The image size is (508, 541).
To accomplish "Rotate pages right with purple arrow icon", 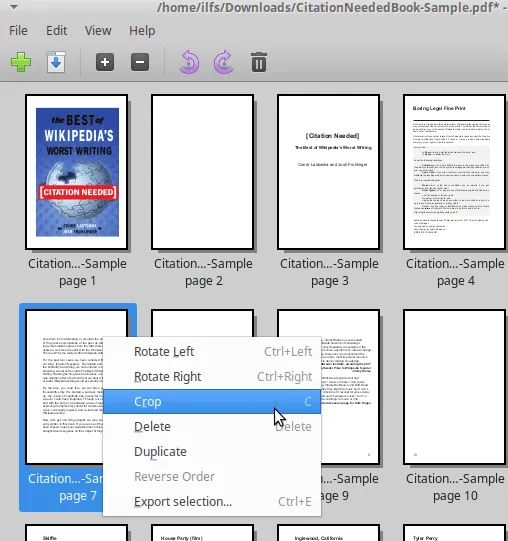I will tap(224, 62).
